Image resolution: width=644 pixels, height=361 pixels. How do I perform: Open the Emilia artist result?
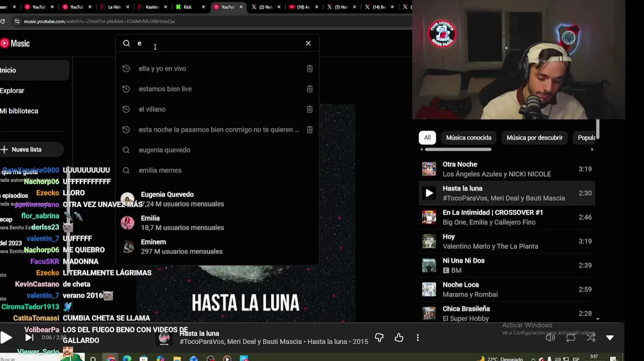(217, 223)
